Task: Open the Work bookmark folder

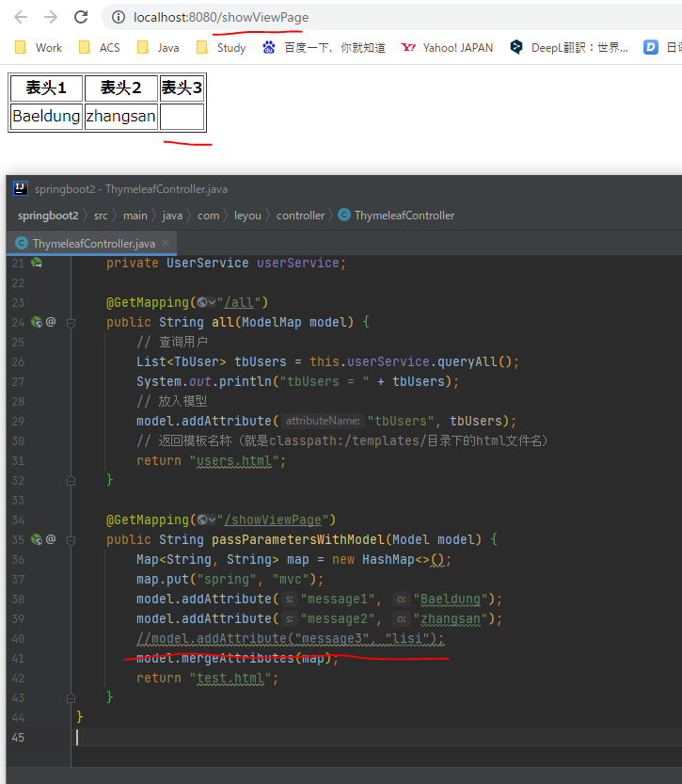Action: [39, 47]
